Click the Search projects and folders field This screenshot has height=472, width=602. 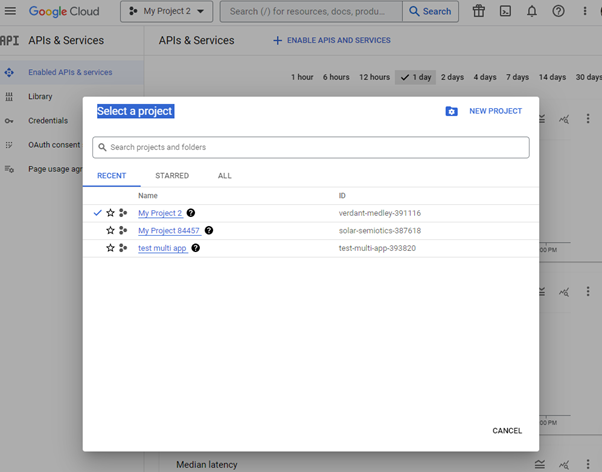311,147
